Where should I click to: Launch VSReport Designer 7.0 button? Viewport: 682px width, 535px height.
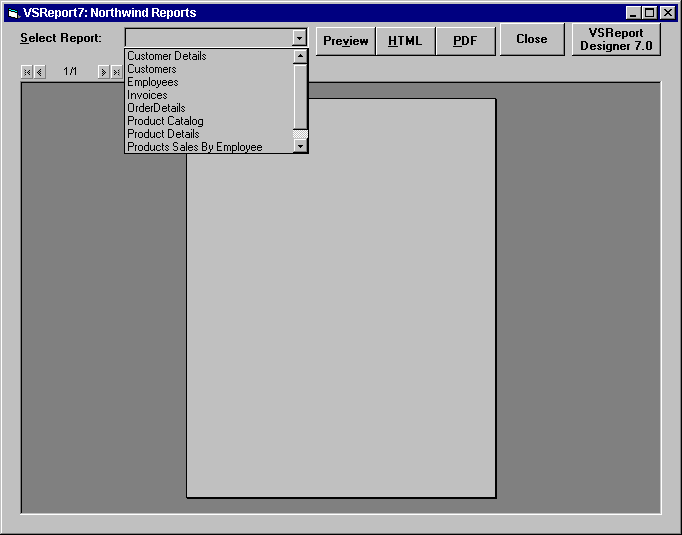[616, 40]
